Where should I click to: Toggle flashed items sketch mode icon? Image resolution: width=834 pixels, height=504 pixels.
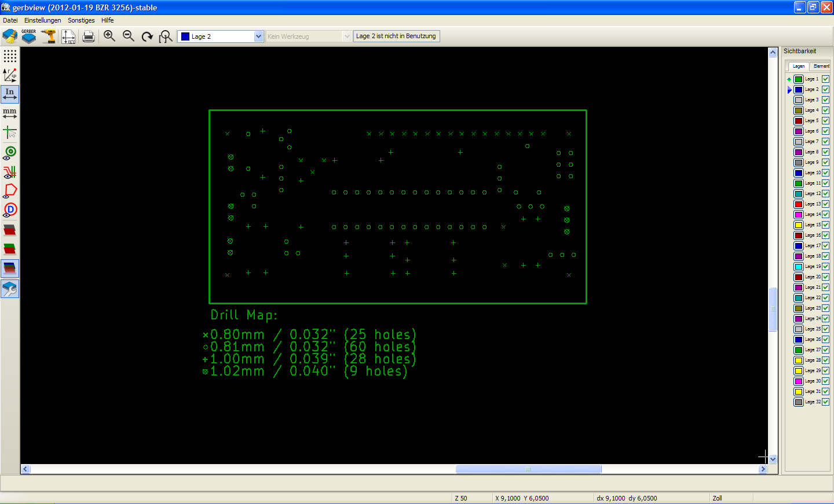click(x=10, y=153)
